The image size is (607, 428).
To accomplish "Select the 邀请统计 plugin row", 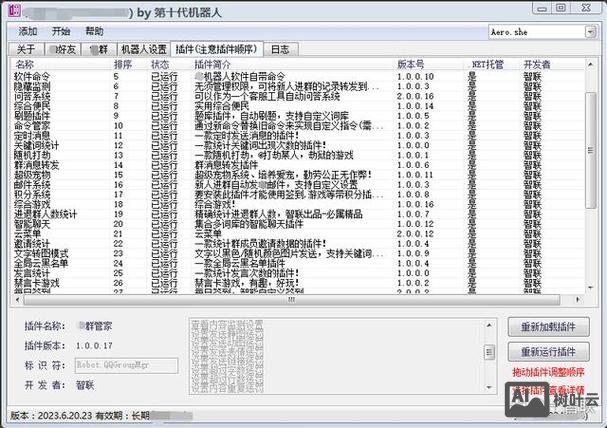I will 298,244.
